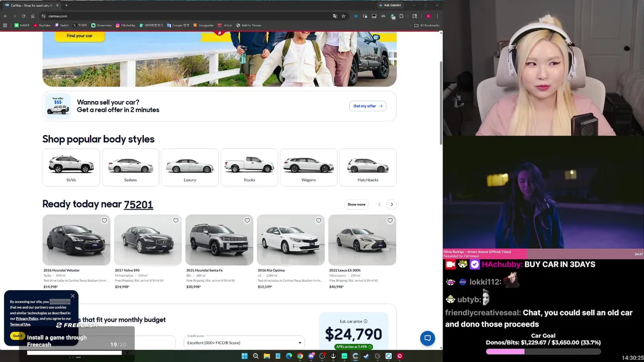This screenshot has width=644, height=362.
Task: Click Ask Gemini button
Action: pos(390,5)
